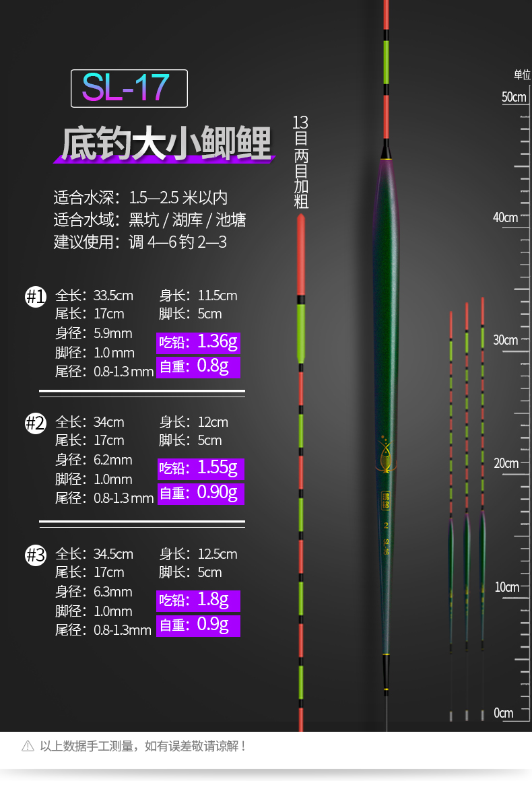Click the 单位 ruler heading
This screenshot has height=789, width=532.
click(522, 75)
